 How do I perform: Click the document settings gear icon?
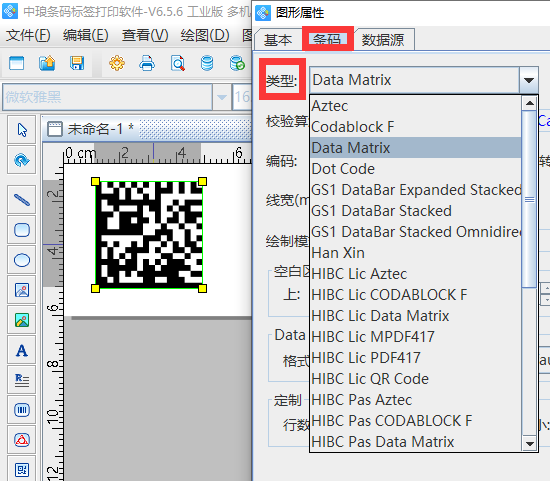click(117, 64)
